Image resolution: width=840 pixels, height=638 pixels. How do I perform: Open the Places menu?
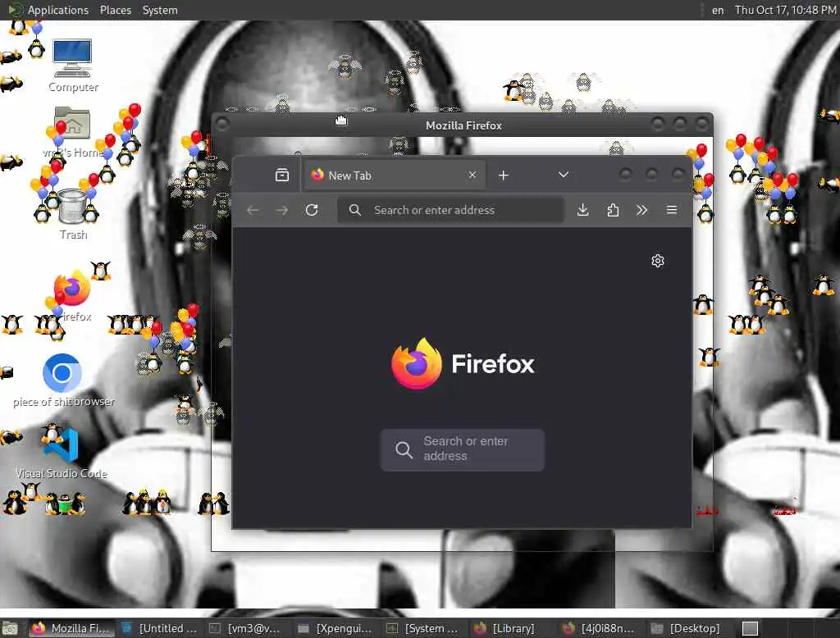[x=115, y=10]
